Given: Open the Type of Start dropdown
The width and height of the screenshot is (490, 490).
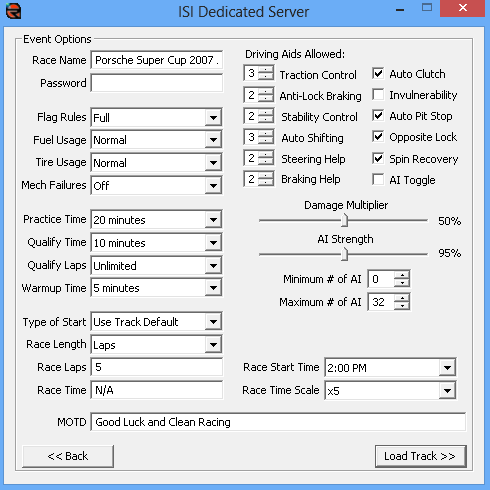Looking at the screenshot, I should [x=213, y=322].
